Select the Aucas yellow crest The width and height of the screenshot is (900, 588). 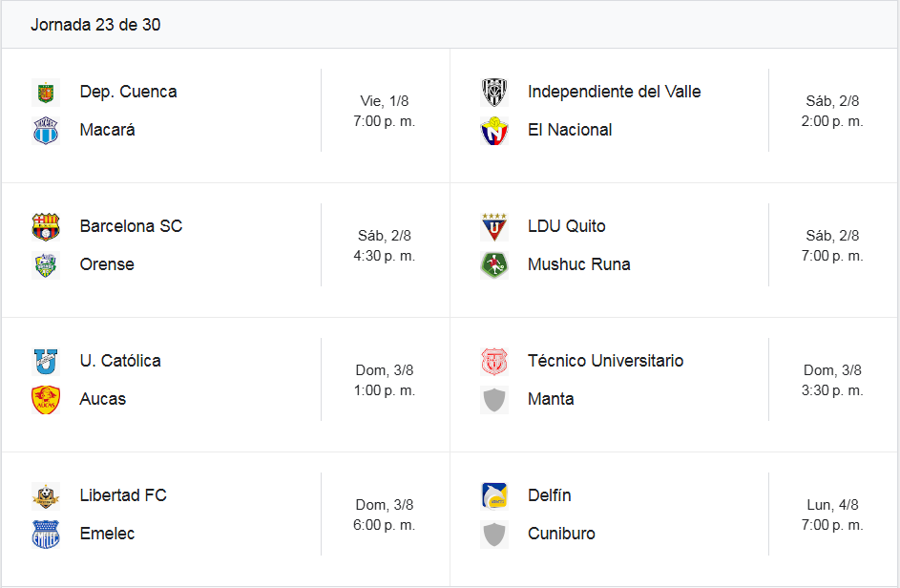[x=46, y=400]
